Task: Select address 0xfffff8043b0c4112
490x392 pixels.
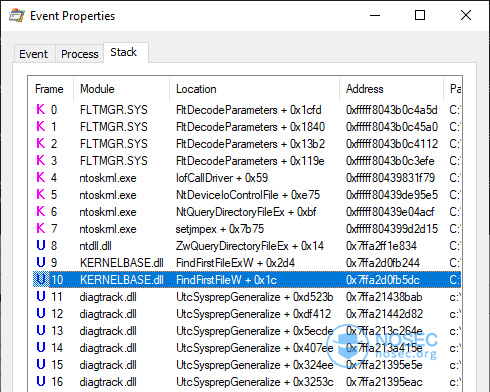Action: (392, 144)
